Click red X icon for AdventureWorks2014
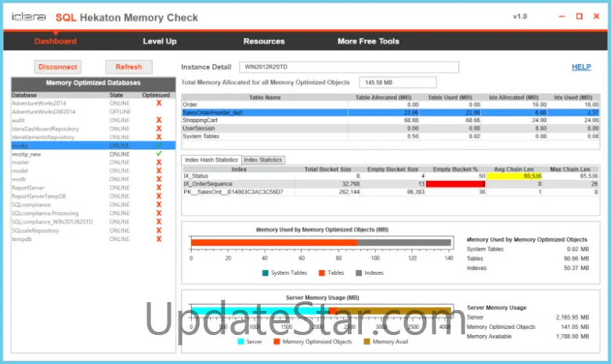Screen dimensions: 611x364 point(158,103)
